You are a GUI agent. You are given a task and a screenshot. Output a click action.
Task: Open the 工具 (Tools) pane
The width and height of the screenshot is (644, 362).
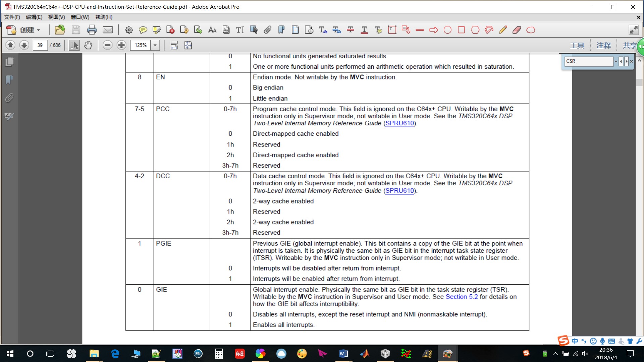point(577,45)
